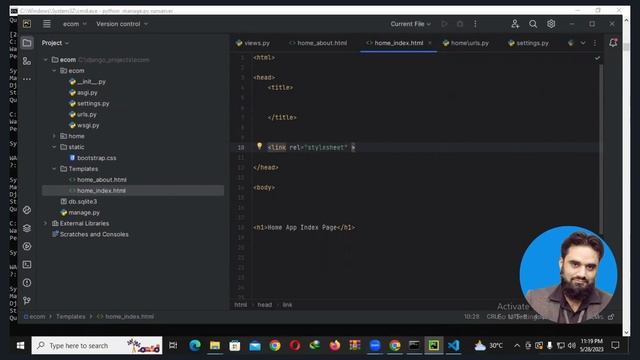Click the head breadcrumb below the editor
Viewport: 640px width, 360px height.
(x=264, y=305)
